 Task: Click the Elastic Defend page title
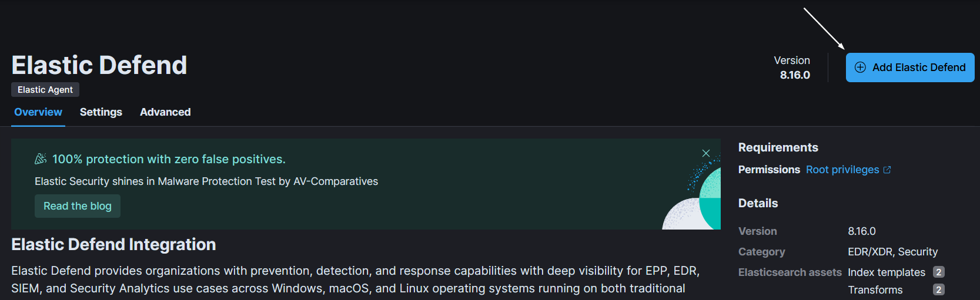99,65
